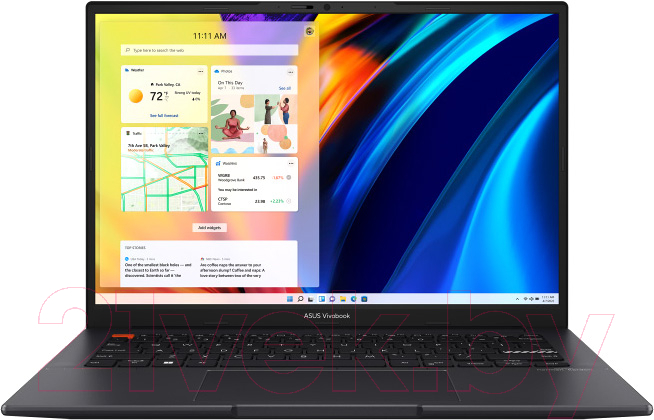Open Chat icon on taskbar
The height and width of the screenshot is (420, 654).
tap(332, 299)
